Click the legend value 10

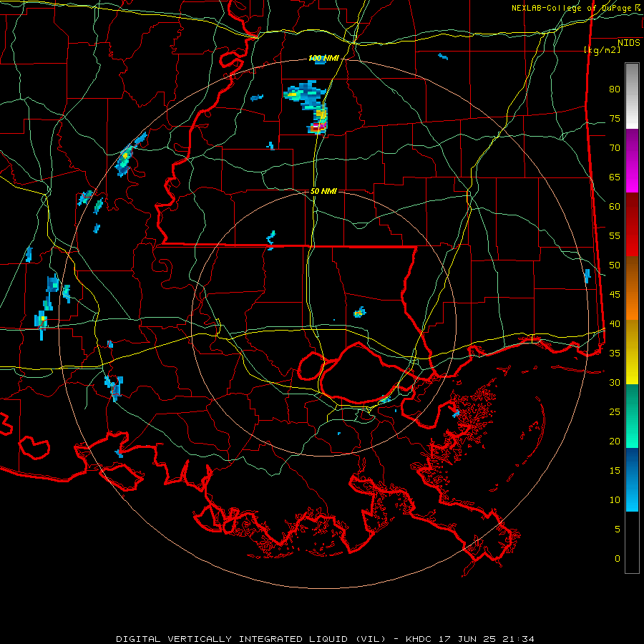coord(615,500)
